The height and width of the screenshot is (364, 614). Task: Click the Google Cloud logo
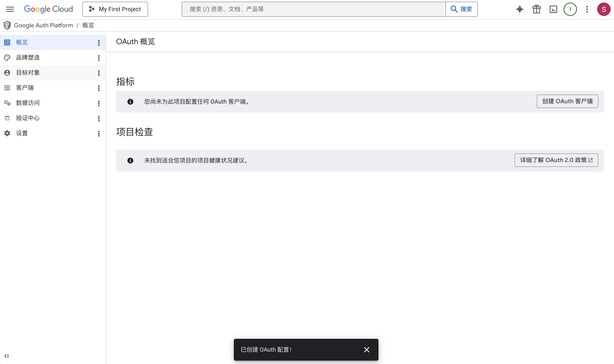pyautogui.click(x=48, y=9)
